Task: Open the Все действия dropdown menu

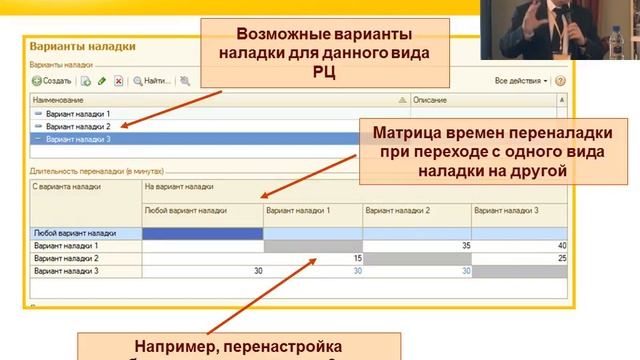Action: tap(521, 81)
